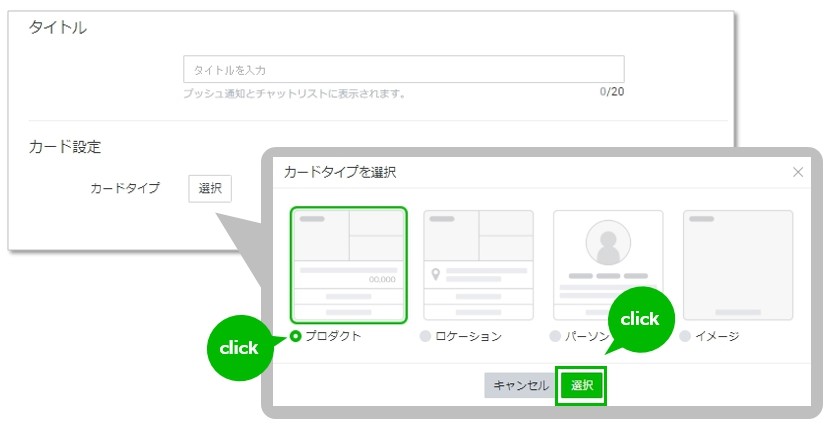Enable the パーソン radio button
840x429 pixels.
(555, 336)
